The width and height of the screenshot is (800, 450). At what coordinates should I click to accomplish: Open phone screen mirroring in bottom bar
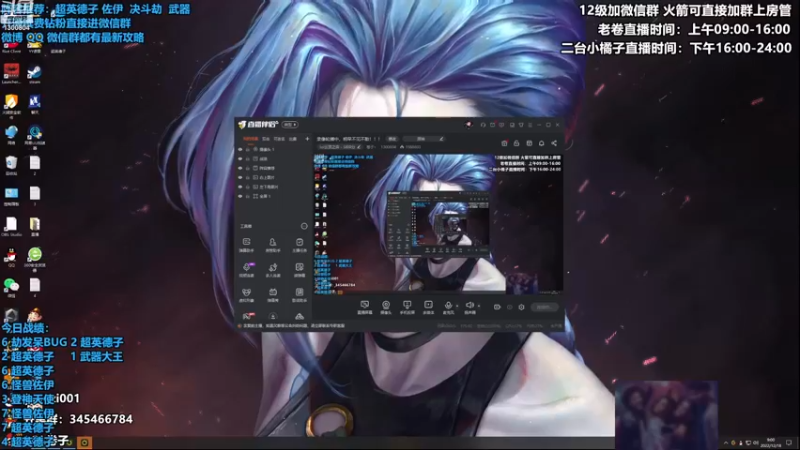[x=407, y=307]
